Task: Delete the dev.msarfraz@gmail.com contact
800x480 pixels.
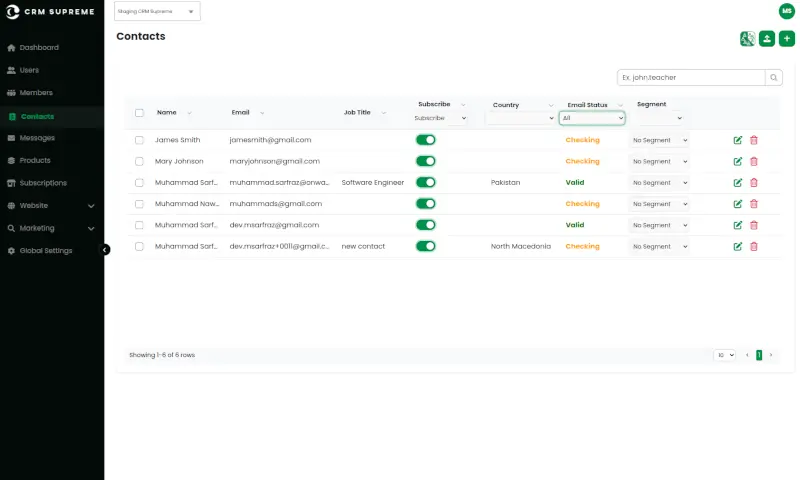Action: coord(754,225)
